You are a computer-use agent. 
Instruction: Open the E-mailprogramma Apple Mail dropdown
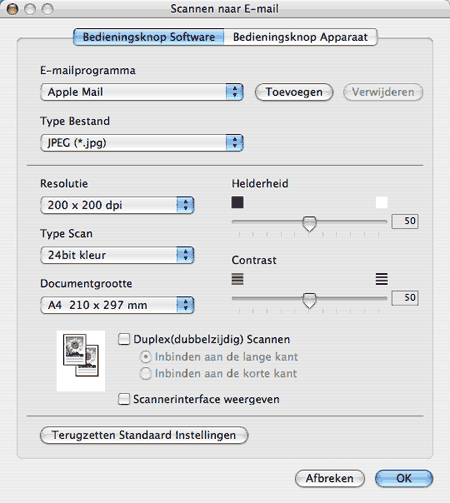142,92
